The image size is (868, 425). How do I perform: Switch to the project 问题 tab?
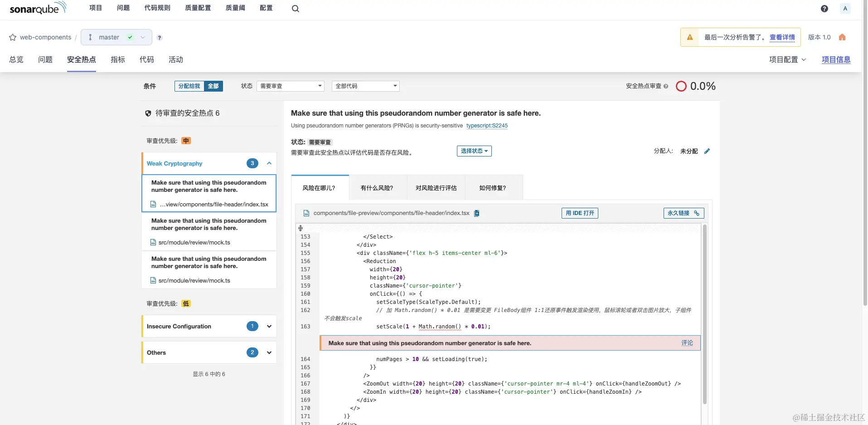click(x=45, y=59)
